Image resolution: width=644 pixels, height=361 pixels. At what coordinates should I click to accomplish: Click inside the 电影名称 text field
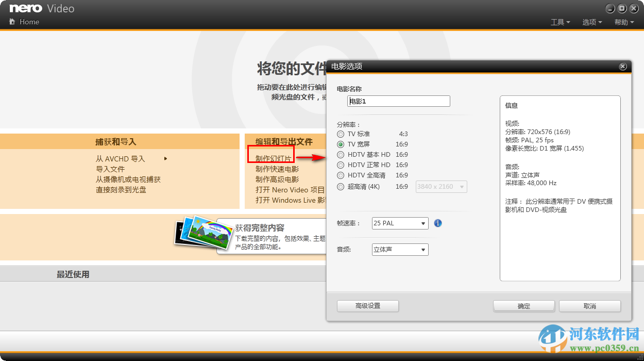pos(398,101)
